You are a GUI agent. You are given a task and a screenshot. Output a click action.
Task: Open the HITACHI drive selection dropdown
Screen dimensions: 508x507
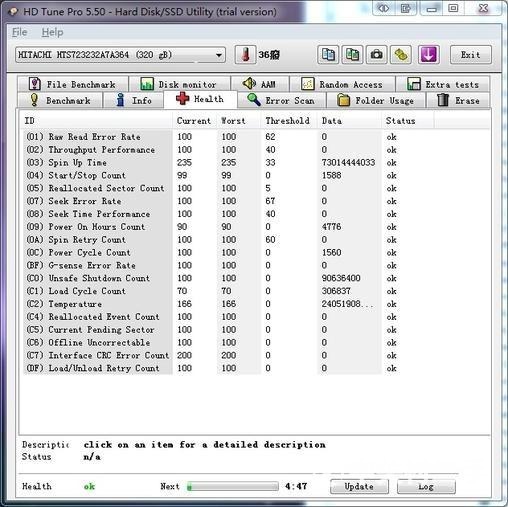tap(120, 55)
